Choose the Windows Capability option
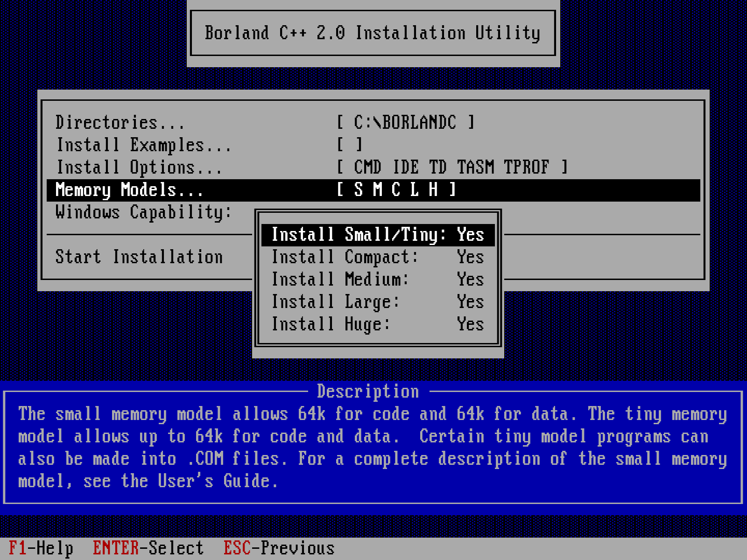The width and height of the screenshot is (747, 560). pos(144,212)
